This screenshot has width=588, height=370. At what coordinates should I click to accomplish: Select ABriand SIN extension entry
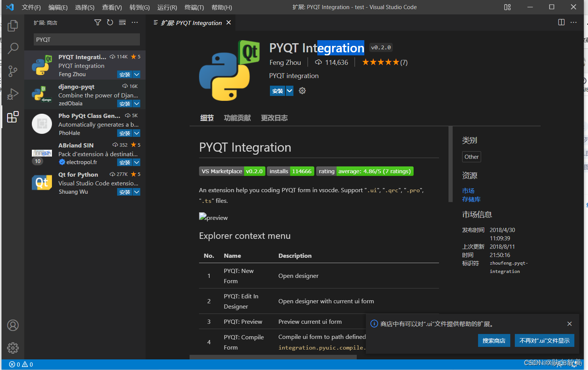tap(85, 153)
